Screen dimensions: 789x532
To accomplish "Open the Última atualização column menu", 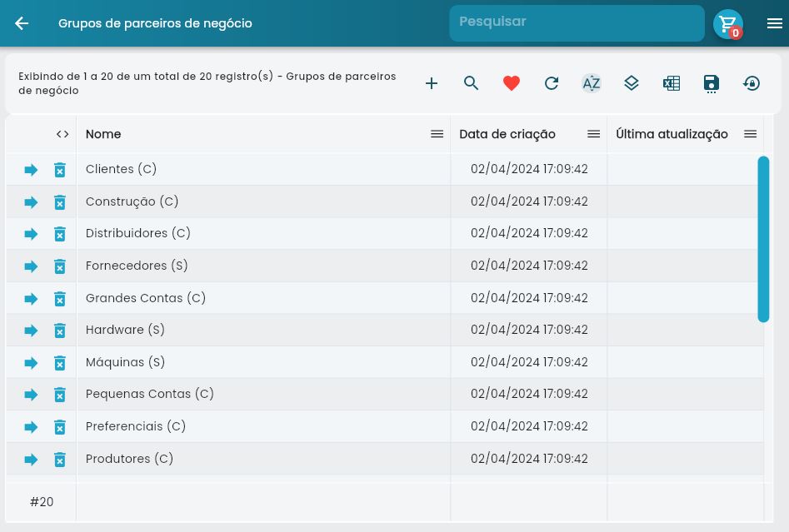I will point(750,134).
